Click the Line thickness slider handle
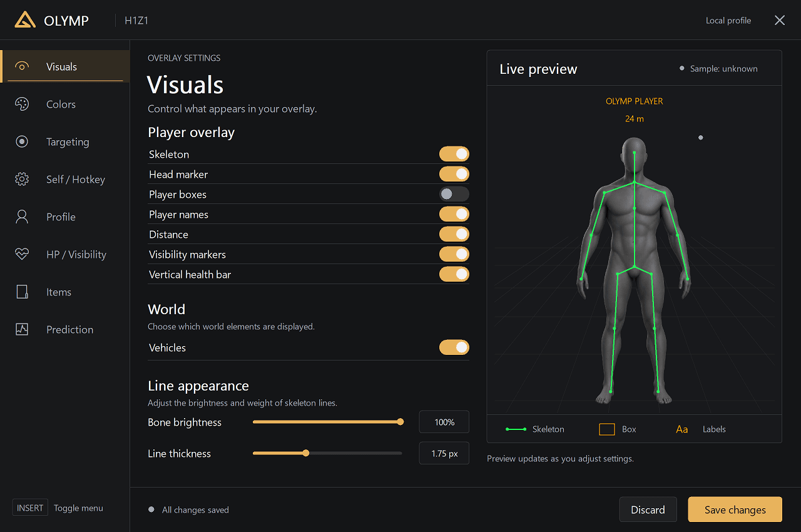Screen dimensions: 801x532 (x=305, y=453)
